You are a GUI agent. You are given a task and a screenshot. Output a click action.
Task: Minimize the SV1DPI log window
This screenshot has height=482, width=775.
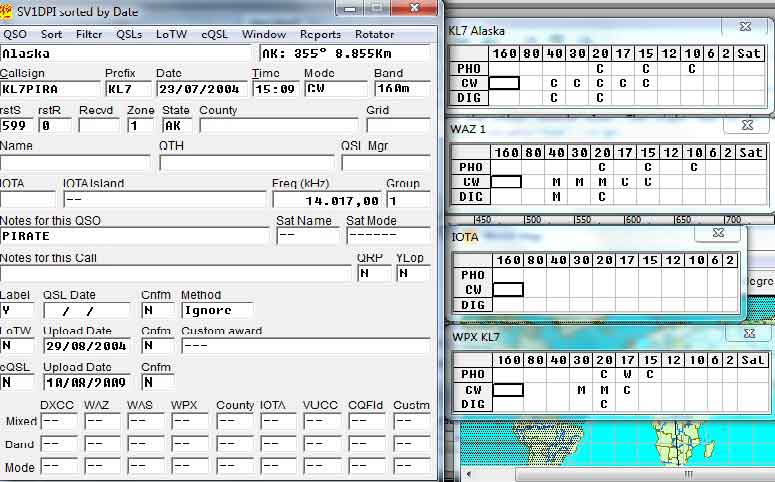[x=349, y=7]
